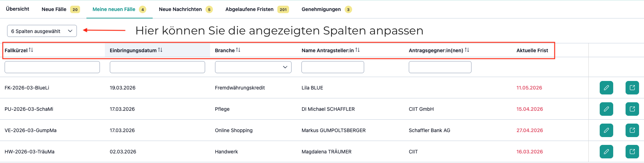The height and width of the screenshot is (163, 644).
Task: Focus the Antragsgegner:in(nen) filter field
Action: (x=440, y=67)
